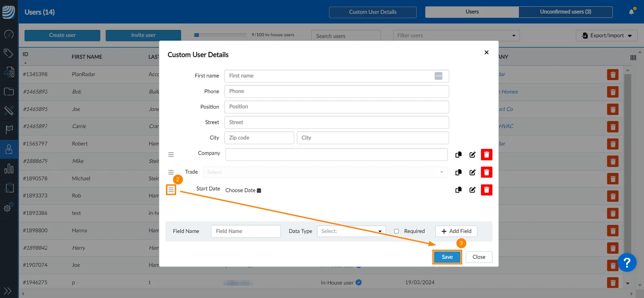Expand the Data Type select dropdown

tap(351, 231)
